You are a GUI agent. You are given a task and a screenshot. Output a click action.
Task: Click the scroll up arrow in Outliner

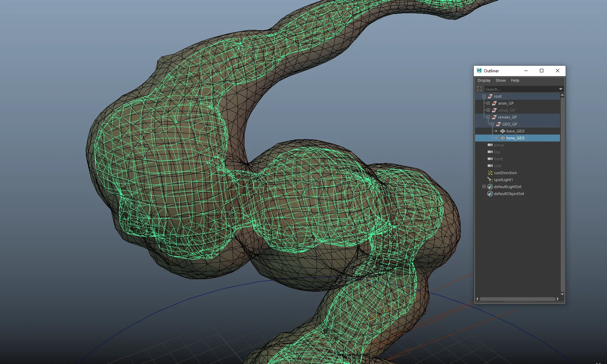click(x=562, y=95)
